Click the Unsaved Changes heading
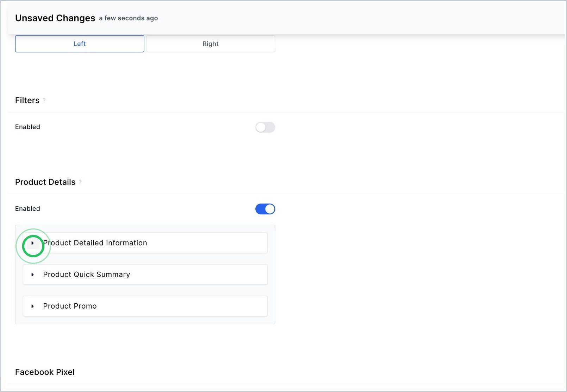 [x=55, y=18]
